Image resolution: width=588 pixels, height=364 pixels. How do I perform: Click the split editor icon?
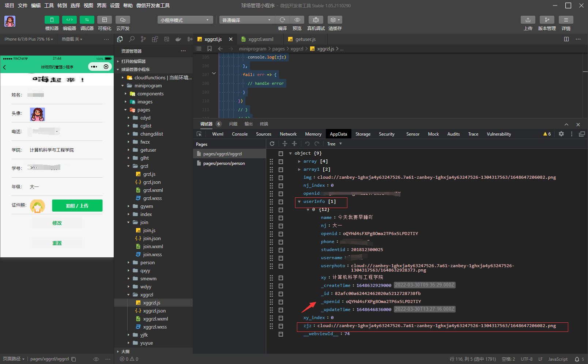(566, 39)
